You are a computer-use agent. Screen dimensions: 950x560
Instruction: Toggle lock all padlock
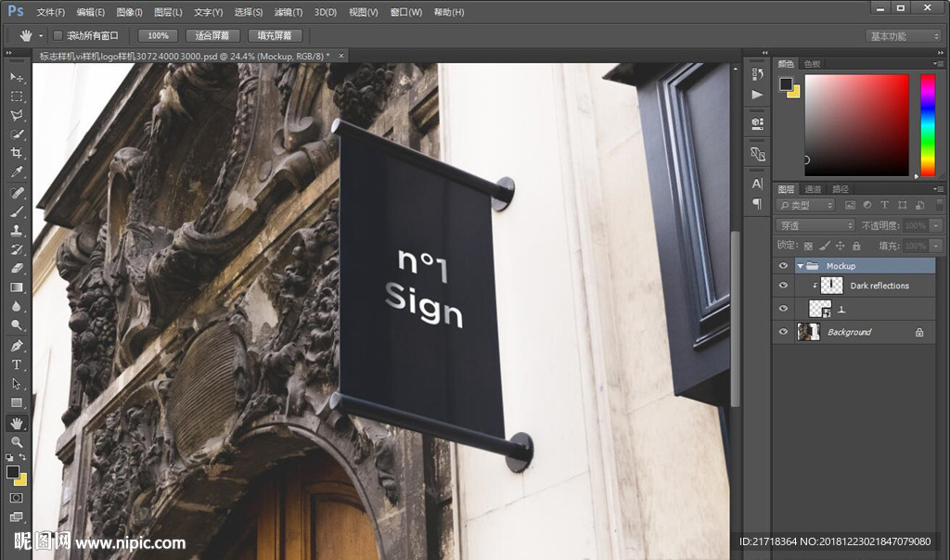point(856,246)
